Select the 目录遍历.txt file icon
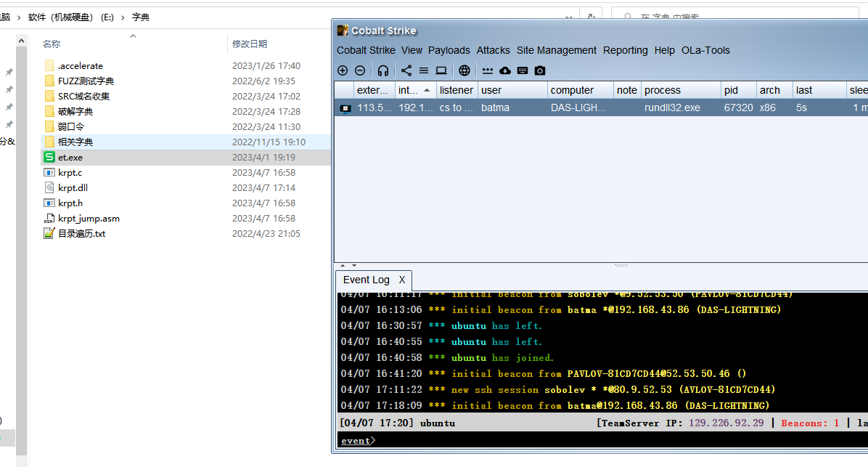Viewport: 868px width, 467px height. [49, 233]
